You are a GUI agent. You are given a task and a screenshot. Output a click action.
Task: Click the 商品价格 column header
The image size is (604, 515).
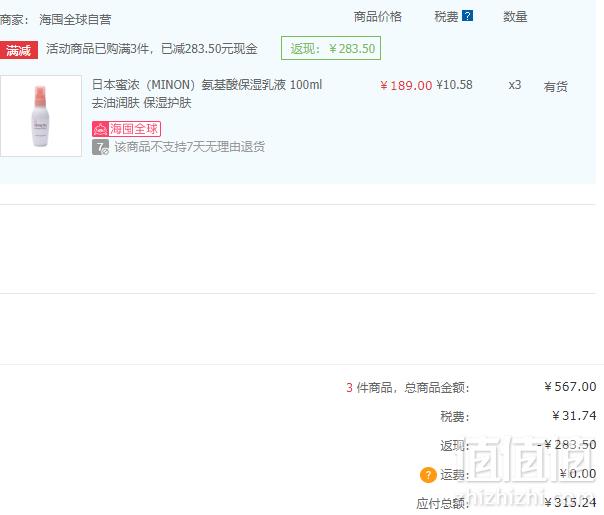click(378, 17)
